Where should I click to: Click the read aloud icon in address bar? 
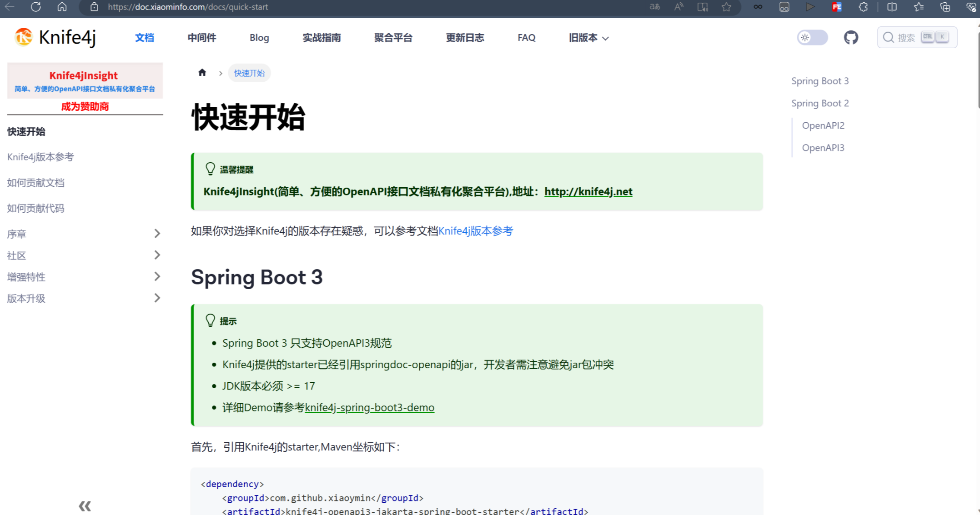pyautogui.click(x=678, y=7)
